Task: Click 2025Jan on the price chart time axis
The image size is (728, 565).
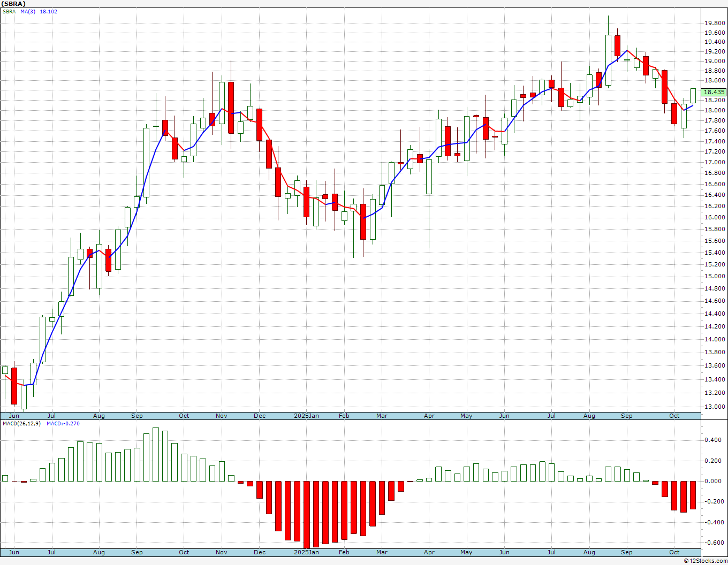Action: 307,416
